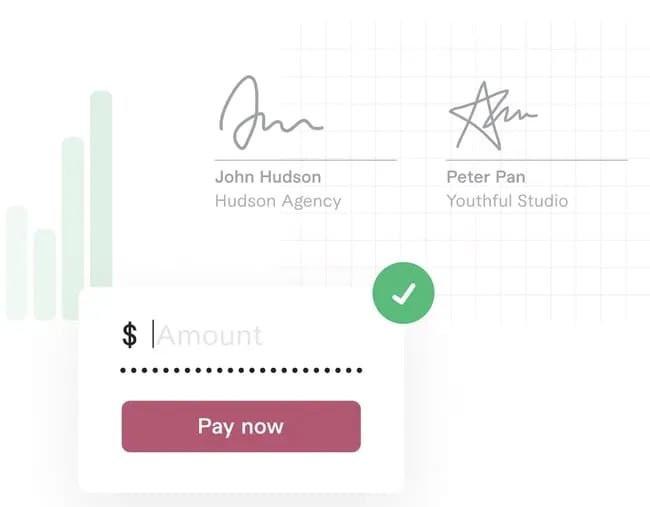This screenshot has width=650, height=507.
Task: Click the signature line above Peter Pan
Action: pyautogui.click(x=537, y=160)
